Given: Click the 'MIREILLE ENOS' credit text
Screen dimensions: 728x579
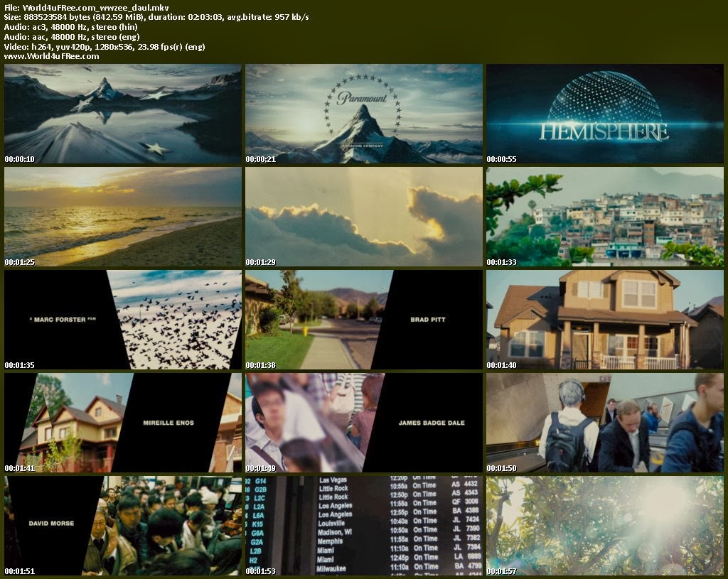Looking at the screenshot, I should pos(168,423).
